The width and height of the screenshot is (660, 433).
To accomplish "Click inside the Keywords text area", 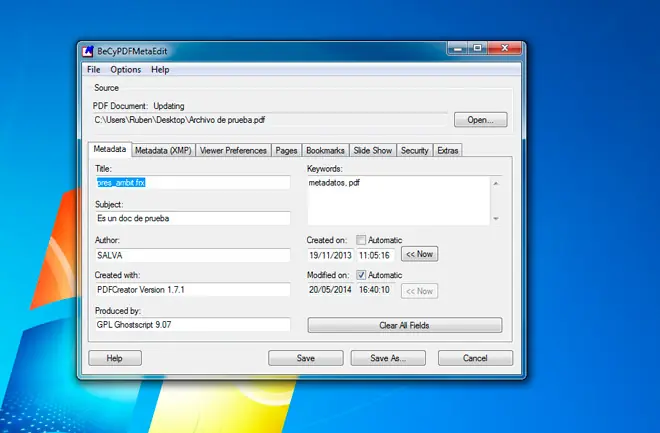I will click(399, 200).
